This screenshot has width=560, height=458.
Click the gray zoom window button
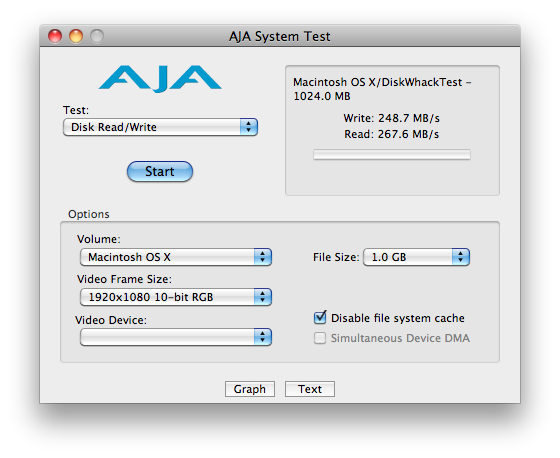pyautogui.click(x=97, y=36)
